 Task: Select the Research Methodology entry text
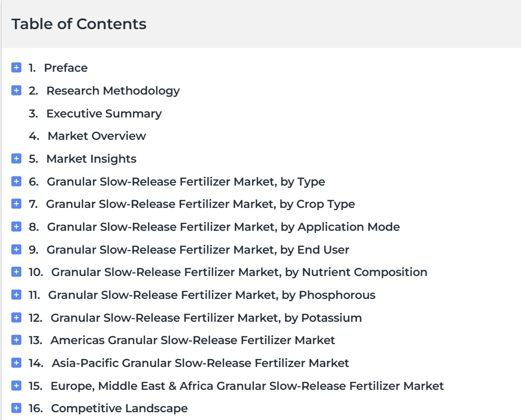tap(113, 91)
